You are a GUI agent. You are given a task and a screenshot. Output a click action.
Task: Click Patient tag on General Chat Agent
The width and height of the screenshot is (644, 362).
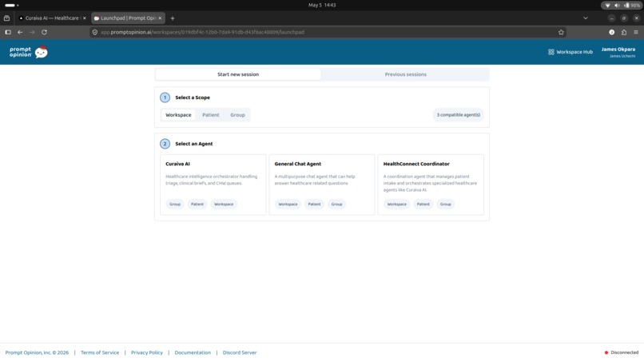click(314, 205)
